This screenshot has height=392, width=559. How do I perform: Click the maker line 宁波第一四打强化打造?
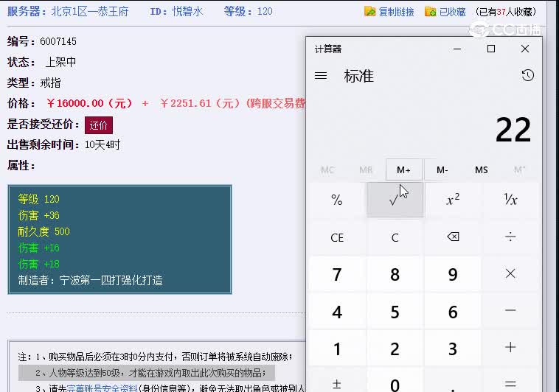coord(91,280)
